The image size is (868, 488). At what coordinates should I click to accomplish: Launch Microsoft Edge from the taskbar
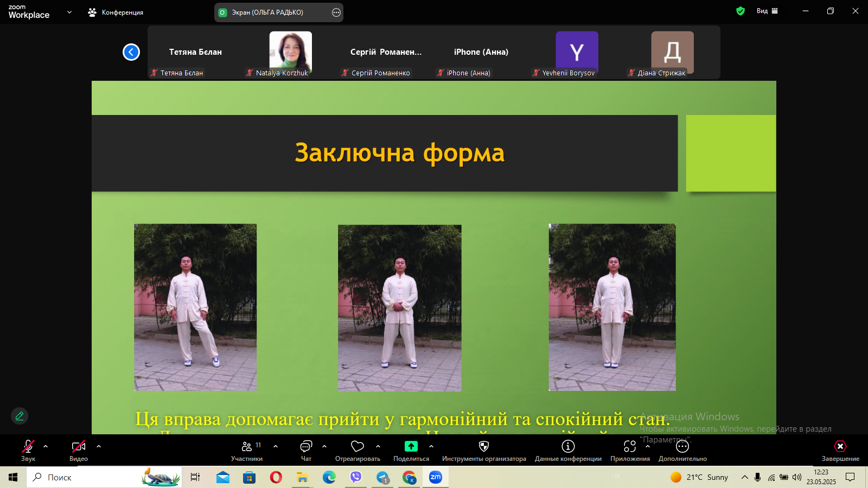[x=329, y=477]
